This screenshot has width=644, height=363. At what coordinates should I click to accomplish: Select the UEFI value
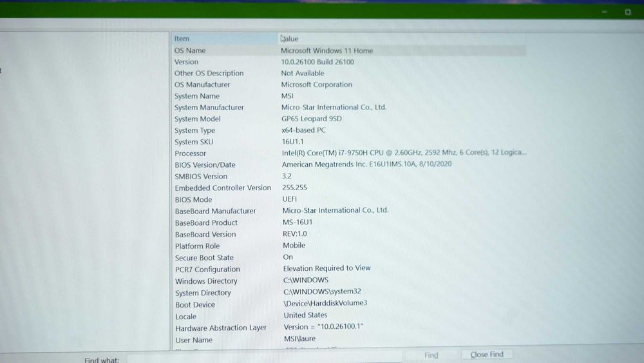click(290, 199)
